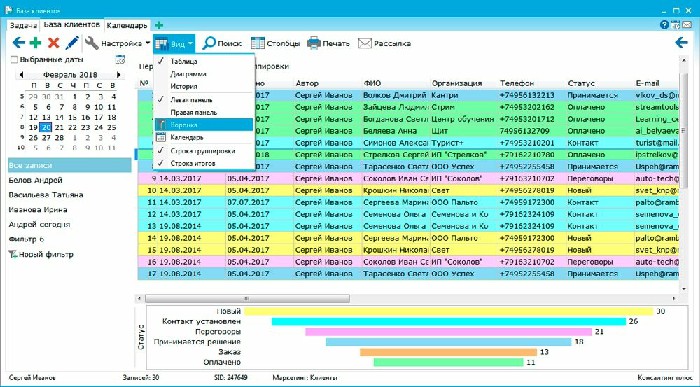Show Правая панель via menu item
This screenshot has width=700, height=387.
point(204,112)
